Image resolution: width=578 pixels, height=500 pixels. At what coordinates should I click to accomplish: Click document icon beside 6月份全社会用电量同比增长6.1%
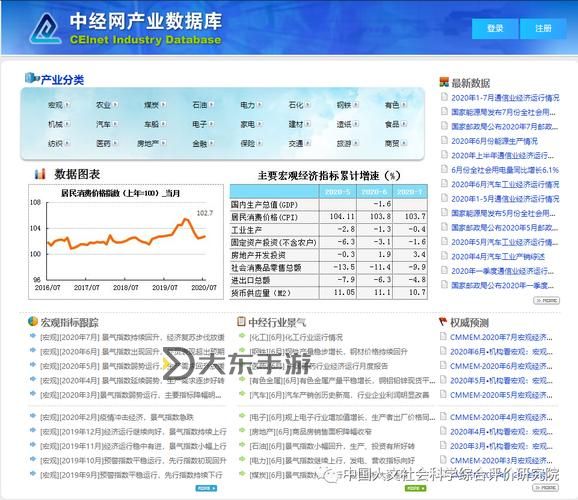pyautogui.click(x=444, y=169)
